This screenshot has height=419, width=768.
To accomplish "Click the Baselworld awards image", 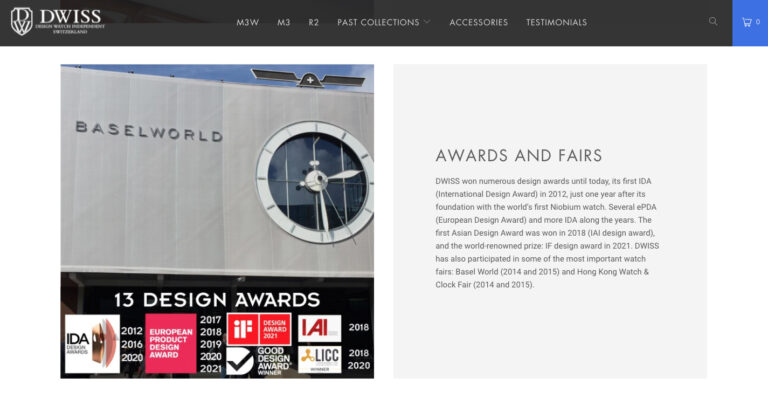I will tap(217, 221).
